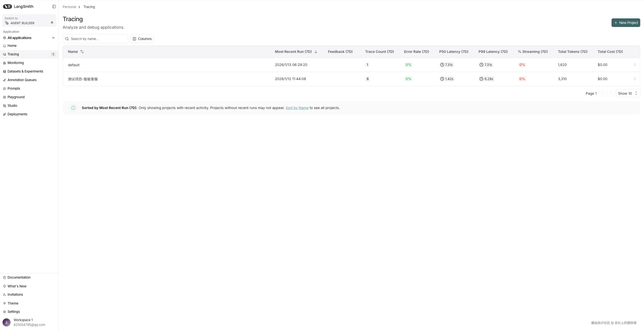The image size is (644, 332).
Task: Click the LangSmith logo
Action: [x=8, y=7]
